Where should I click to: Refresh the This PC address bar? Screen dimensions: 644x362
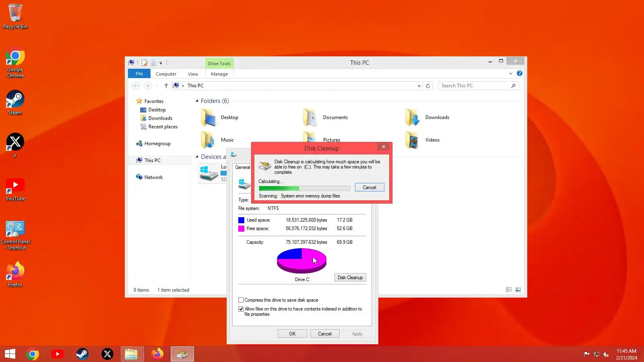coord(428,86)
